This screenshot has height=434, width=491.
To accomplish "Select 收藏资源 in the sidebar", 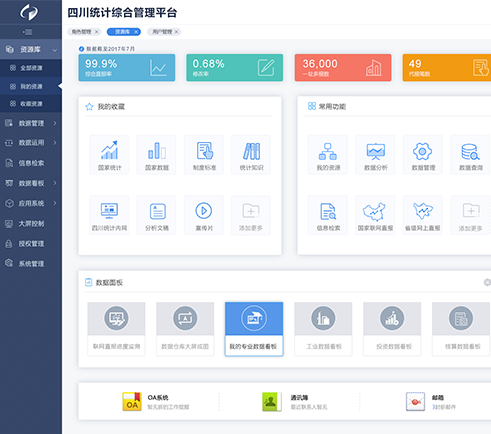I will click(31, 104).
